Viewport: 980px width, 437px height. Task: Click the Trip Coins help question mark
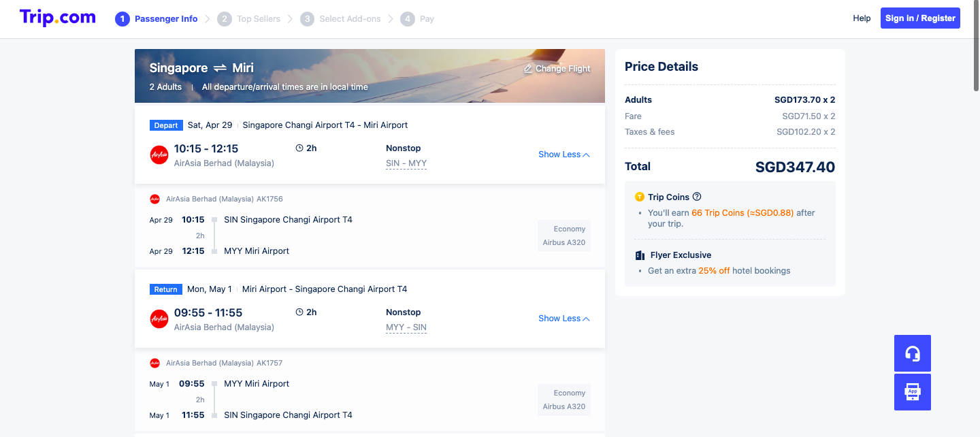coord(697,197)
